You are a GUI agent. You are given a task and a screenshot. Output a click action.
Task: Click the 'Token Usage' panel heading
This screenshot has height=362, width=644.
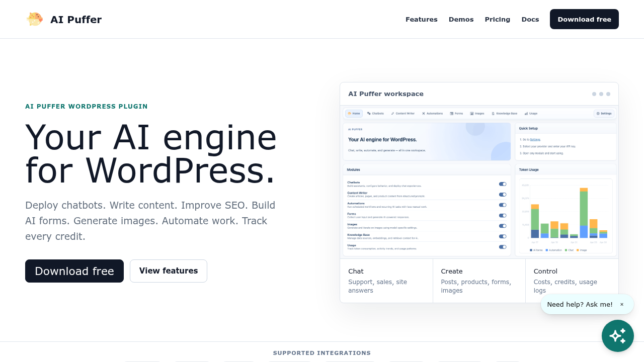[529, 170]
